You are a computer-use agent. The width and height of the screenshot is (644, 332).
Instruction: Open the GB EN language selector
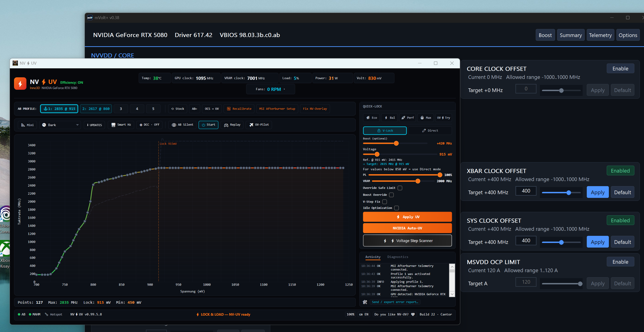click(364, 314)
